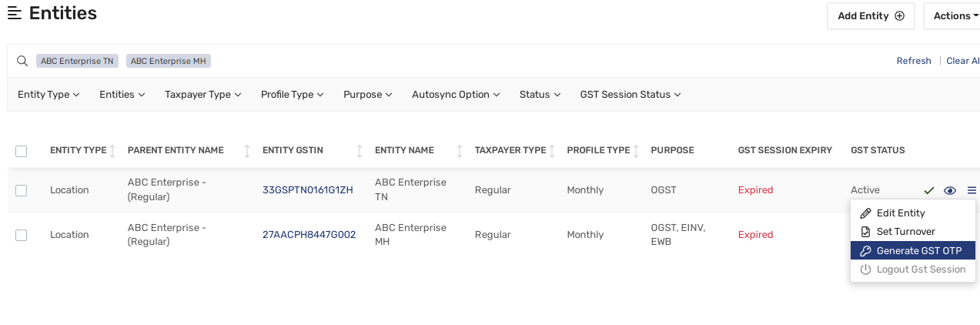
Task: Open GSTIN link 33GSPTN0161G1ZH
Action: (308, 190)
